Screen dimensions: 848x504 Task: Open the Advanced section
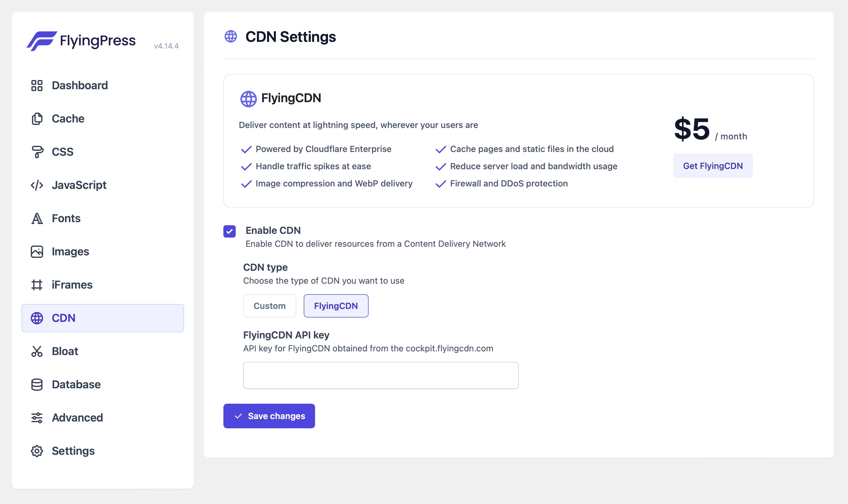37,418
